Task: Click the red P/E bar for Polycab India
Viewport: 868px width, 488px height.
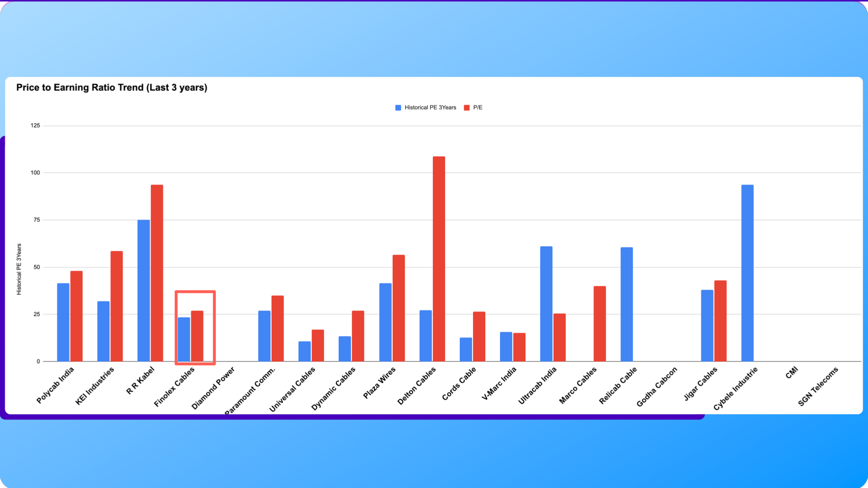Action: pos(77,316)
